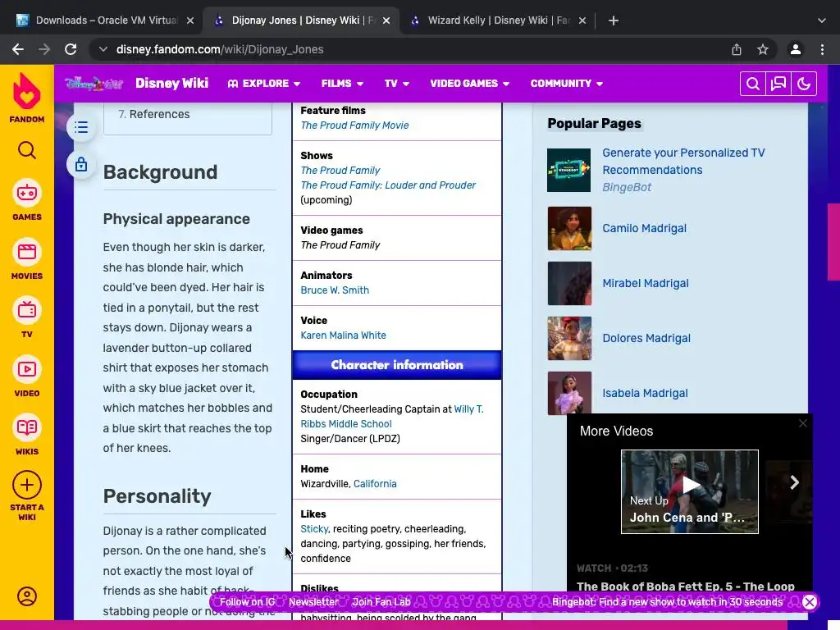Expand the Films dropdown menu
840x630 pixels.
(x=342, y=84)
